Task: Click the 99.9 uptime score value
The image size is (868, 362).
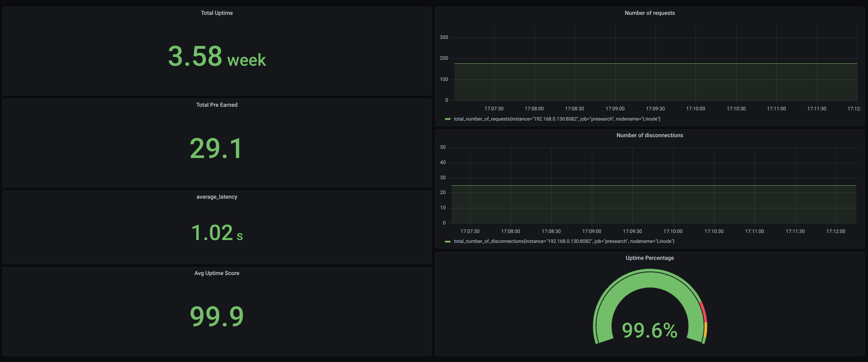Action: (217, 316)
